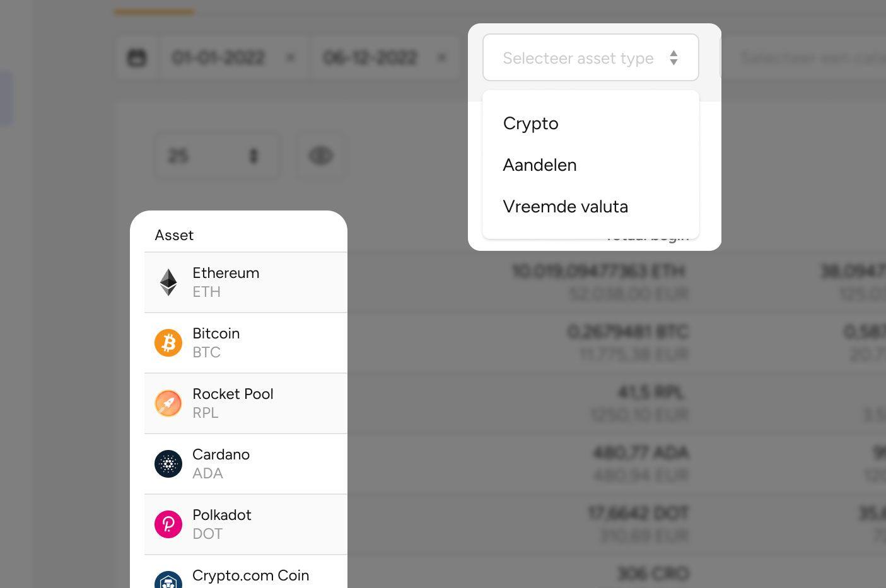Image resolution: width=886 pixels, height=588 pixels.
Task: Click the Ethereum diamond logo icon
Action: pyautogui.click(x=168, y=282)
